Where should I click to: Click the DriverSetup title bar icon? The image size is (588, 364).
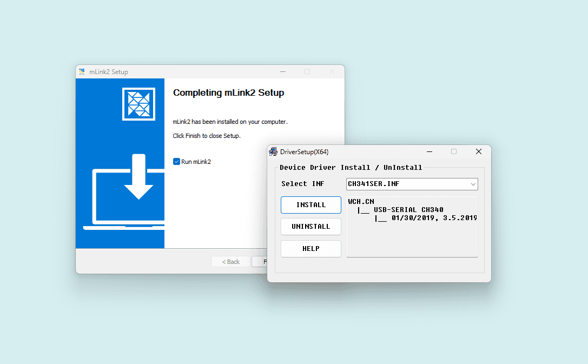(273, 151)
